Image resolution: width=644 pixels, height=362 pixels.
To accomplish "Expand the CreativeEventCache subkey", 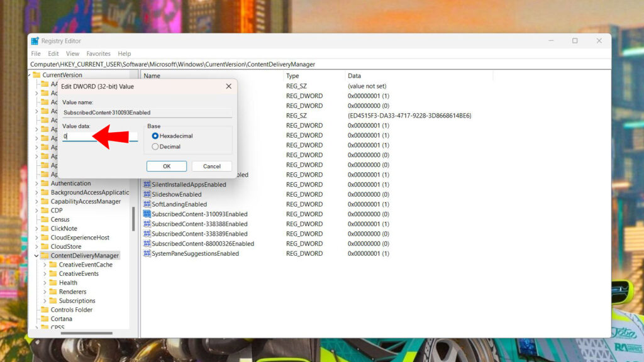I will (45, 265).
